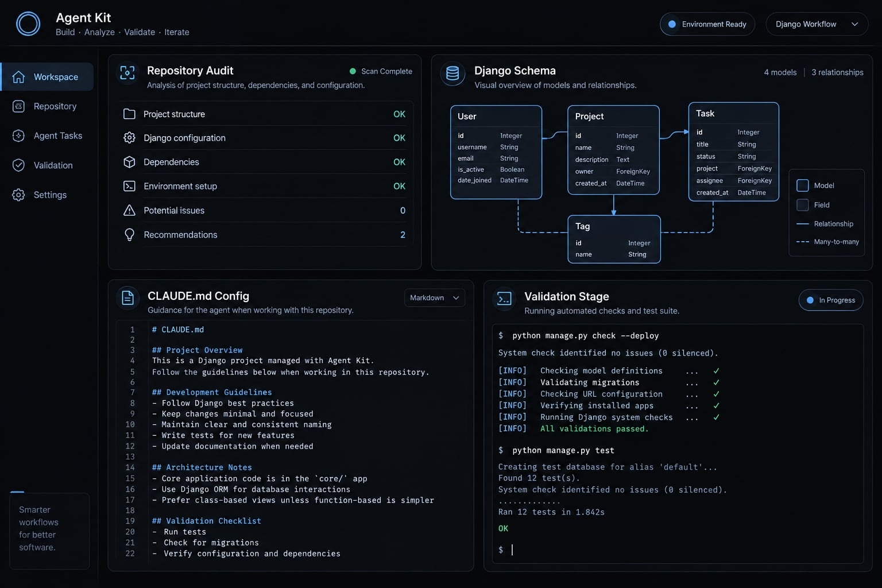Screen dimensions: 882x588
Task: Click the Repository sidebar icon
Action: 18,106
